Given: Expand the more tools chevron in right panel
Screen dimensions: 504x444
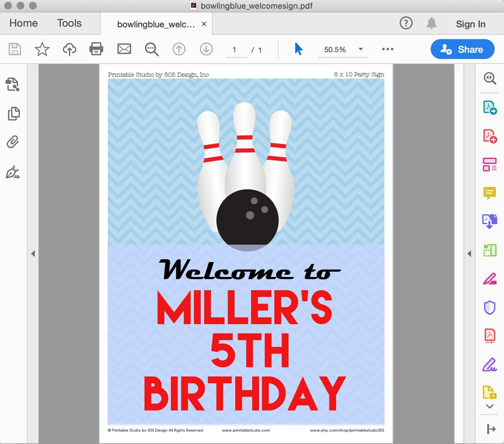Looking at the screenshot, I should tap(489, 406).
